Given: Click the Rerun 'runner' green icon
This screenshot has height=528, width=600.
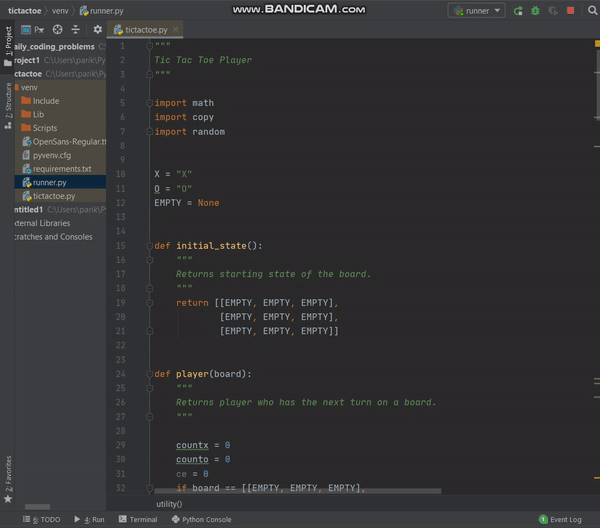Looking at the screenshot, I should point(518,11).
